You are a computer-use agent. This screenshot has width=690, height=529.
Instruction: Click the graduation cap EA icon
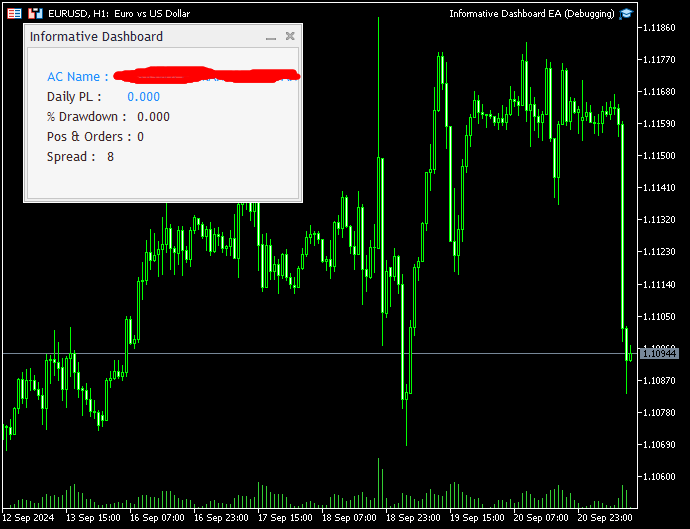tap(626, 14)
